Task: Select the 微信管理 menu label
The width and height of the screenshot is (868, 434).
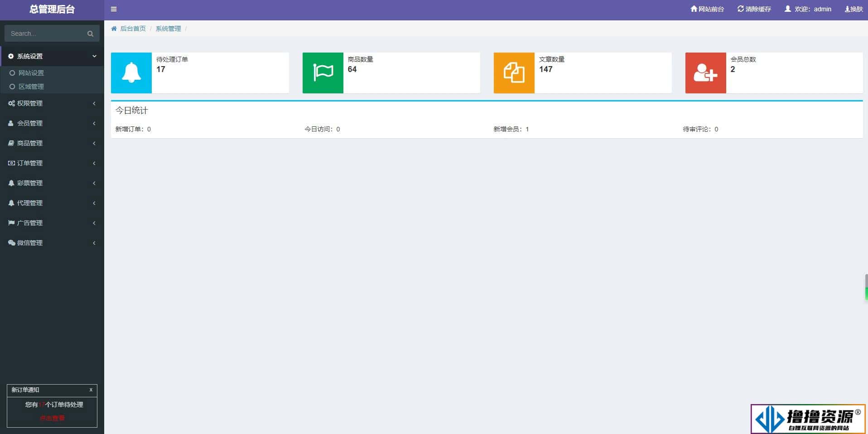Action: pyautogui.click(x=30, y=243)
